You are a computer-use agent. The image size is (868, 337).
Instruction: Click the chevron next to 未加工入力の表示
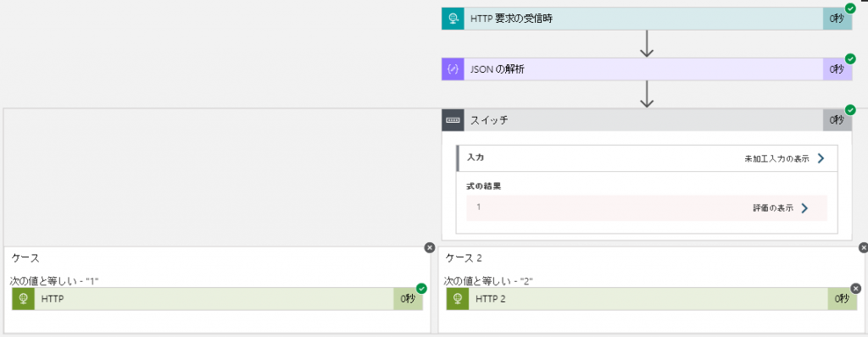point(821,159)
